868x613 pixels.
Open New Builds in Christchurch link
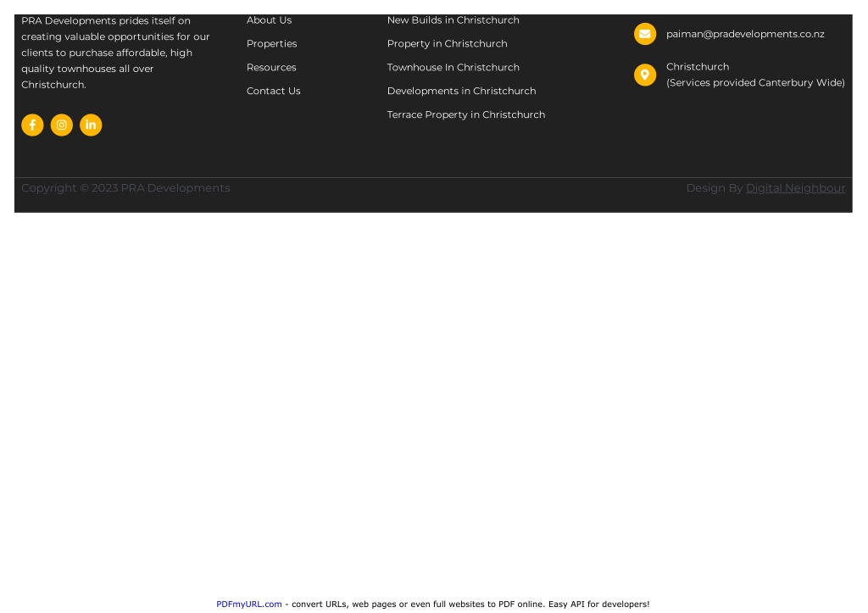[x=453, y=20]
